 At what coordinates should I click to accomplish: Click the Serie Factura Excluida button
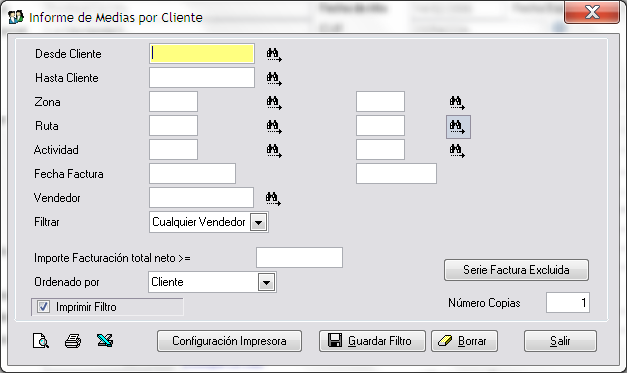[x=516, y=270]
